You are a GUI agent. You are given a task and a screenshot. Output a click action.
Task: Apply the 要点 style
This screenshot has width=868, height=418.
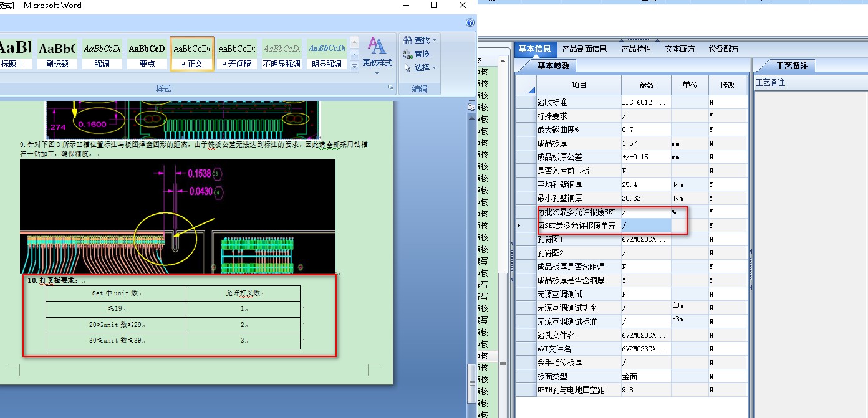pos(147,54)
